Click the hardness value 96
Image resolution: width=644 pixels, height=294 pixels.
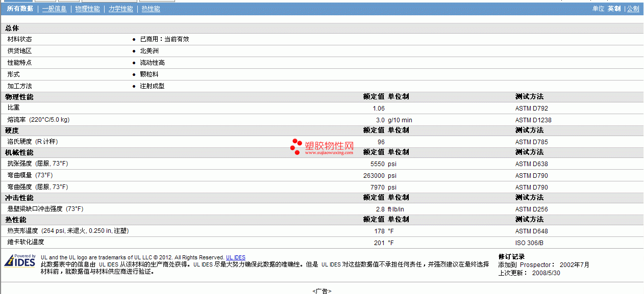click(381, 142)
